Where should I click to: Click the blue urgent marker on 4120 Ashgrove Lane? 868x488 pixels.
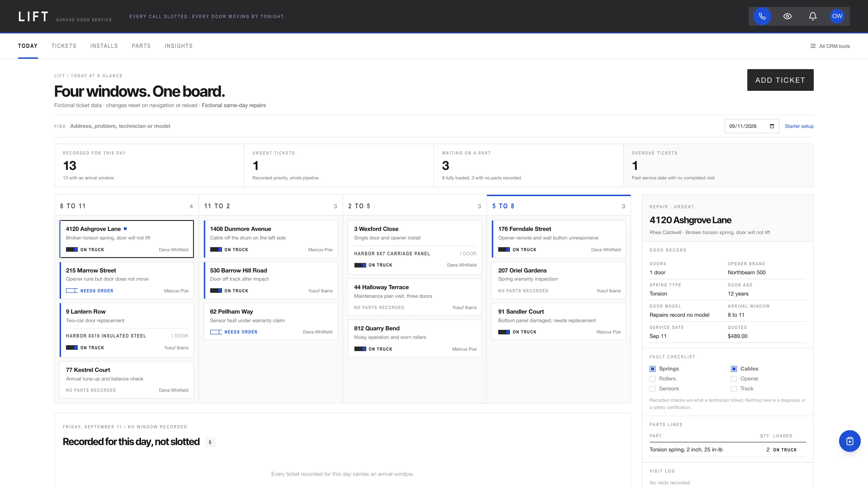point(125,229)
